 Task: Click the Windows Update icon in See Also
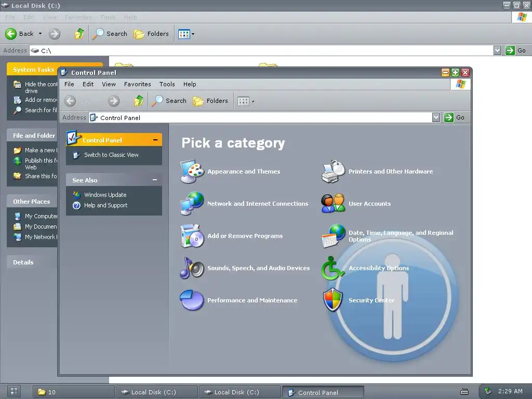click(x=77, y=195)
